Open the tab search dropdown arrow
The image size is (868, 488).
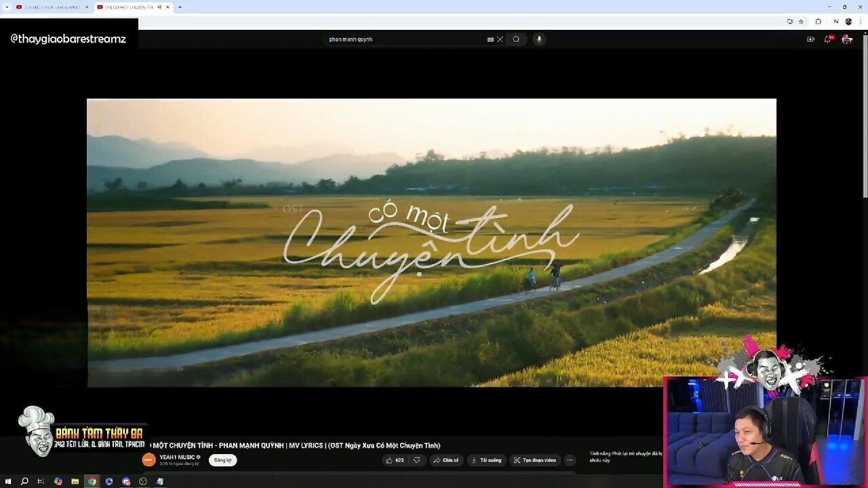tap(6, 7)
